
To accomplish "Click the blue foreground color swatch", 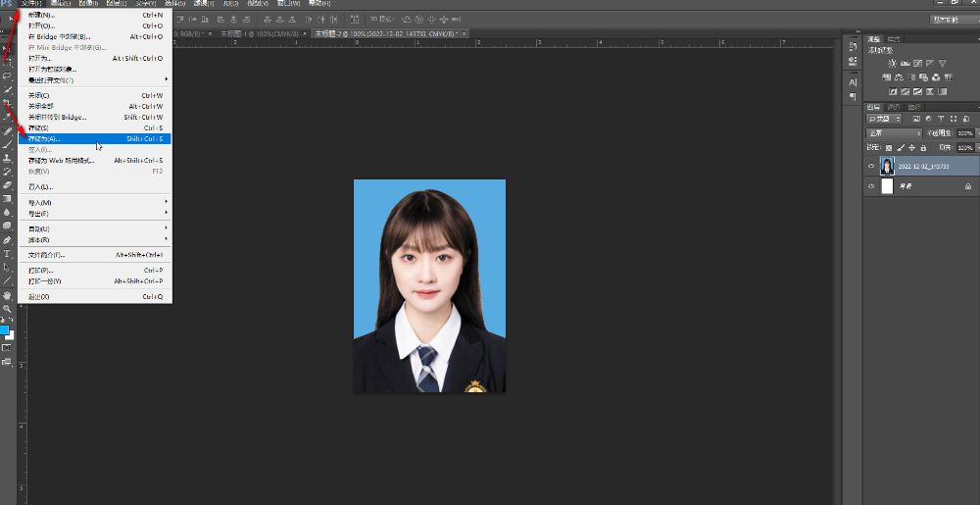I will point(5,330).
